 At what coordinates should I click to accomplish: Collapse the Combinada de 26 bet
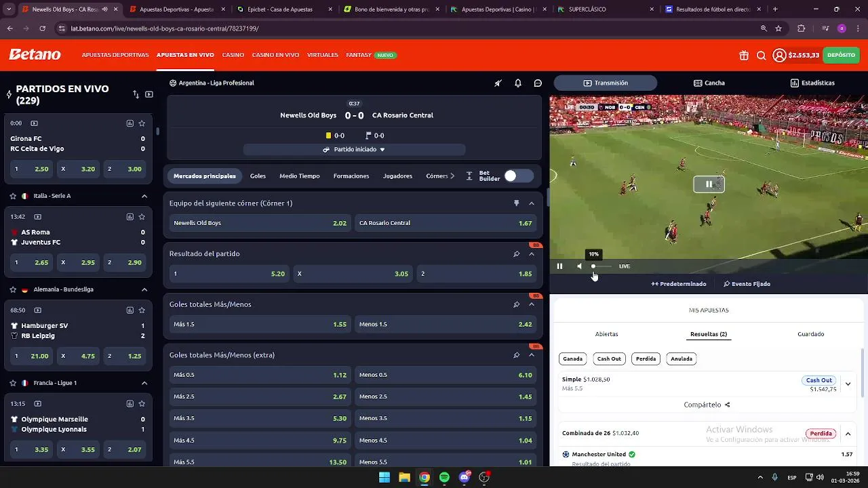coord(848,434)
